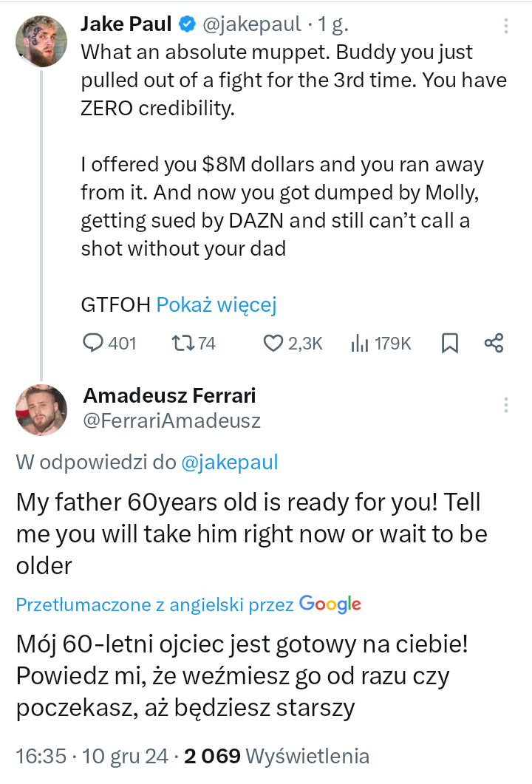Image resolution: width=532 pixels, height=784 pixels.
Task: View analytics icon showing 179K views
Action: point(360,343)
